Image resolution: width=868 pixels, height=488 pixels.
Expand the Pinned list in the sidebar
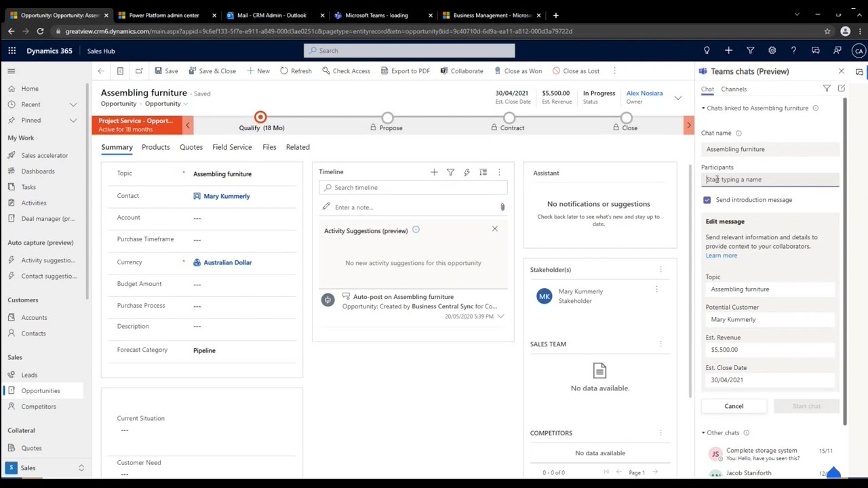coord(73,121)
